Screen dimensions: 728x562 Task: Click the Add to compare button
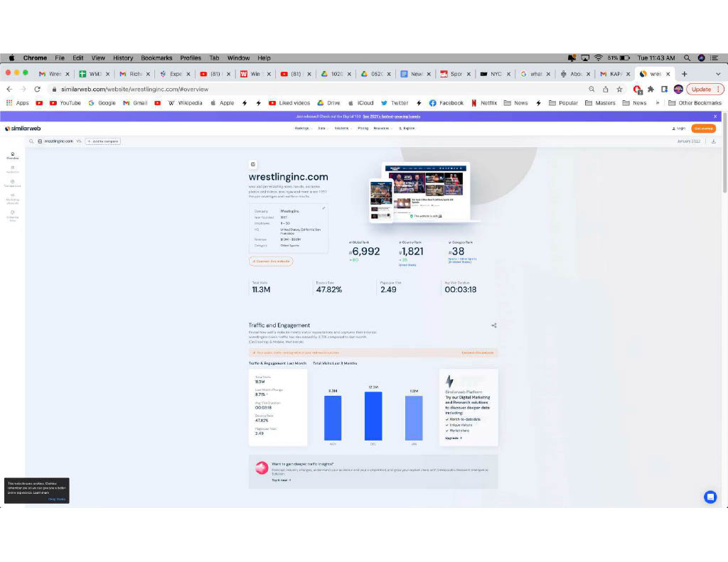(x=103, y=141)
